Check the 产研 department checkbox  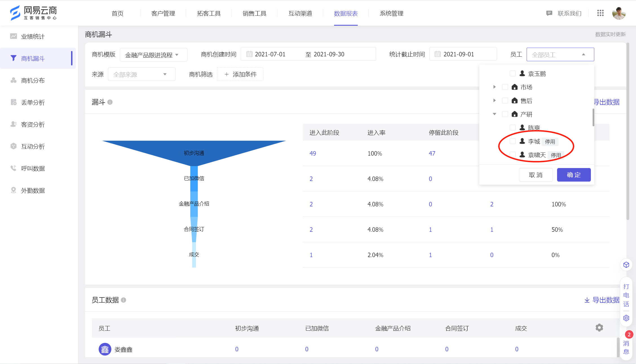tap(505, 114)
